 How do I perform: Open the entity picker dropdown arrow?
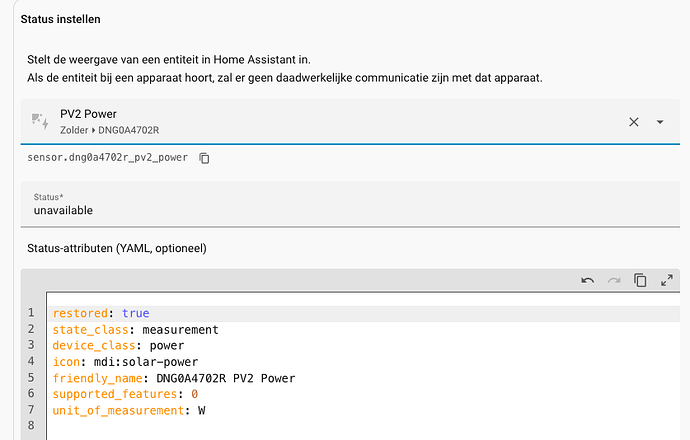click(660, 122)
